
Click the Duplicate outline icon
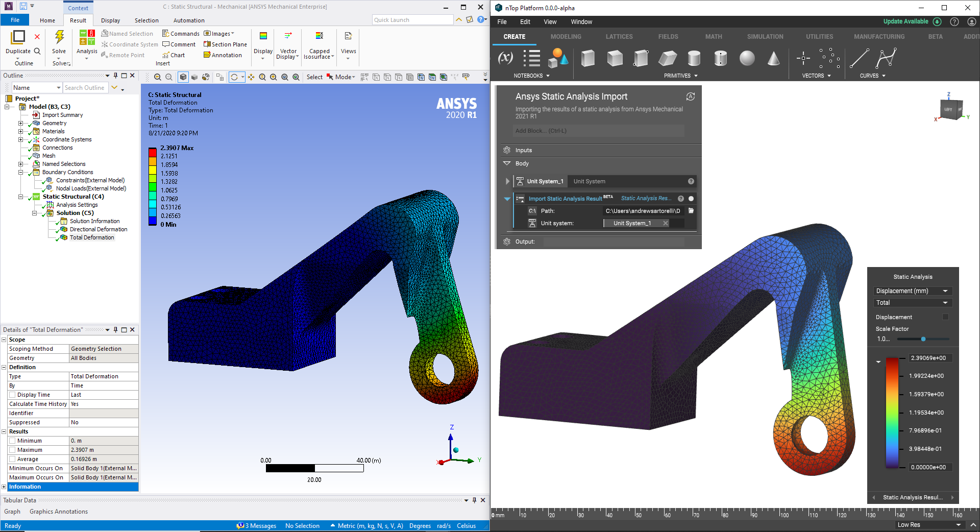(18, 37)
